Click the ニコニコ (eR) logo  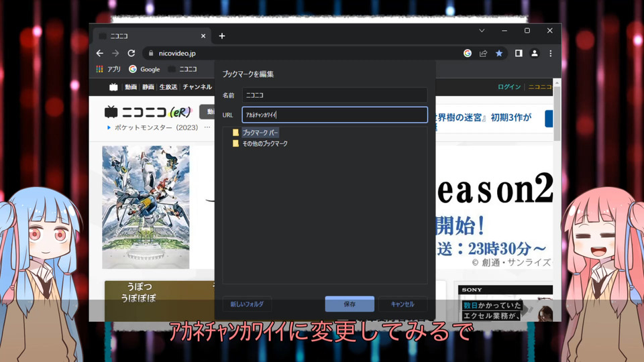148,112
